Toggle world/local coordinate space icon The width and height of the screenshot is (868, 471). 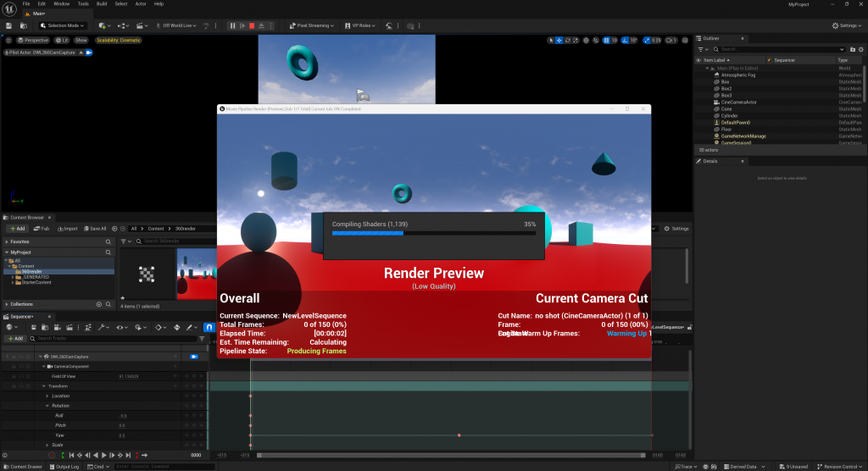click(587, 41)
